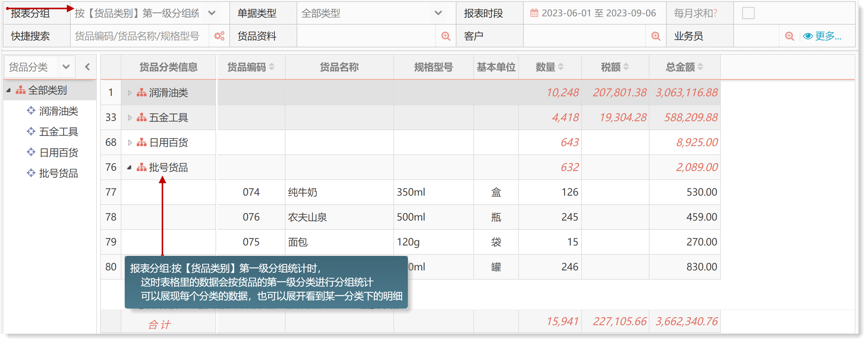868x343 pixels.
Task: Collapse the 批号货品 group row
Action: pyautogui.click(x=129, y=167)
